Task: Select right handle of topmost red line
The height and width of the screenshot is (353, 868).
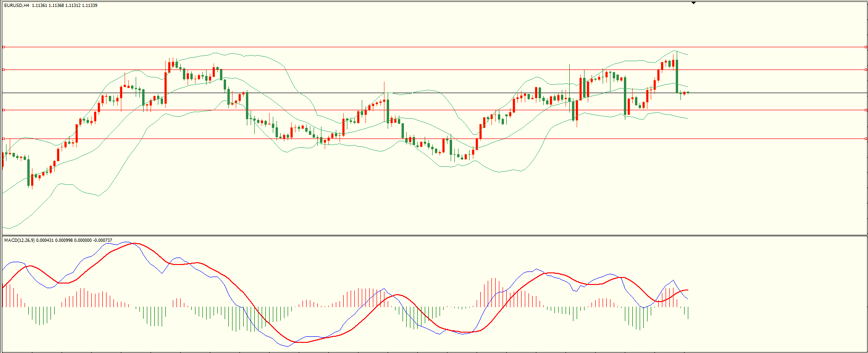Action: (x=866, y=47)
